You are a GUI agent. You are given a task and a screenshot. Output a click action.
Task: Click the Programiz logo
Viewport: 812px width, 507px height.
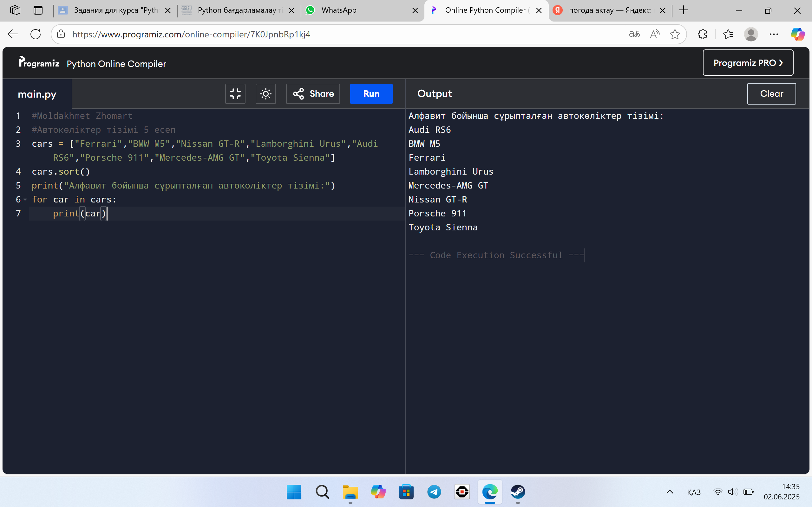[x=39, y=62]
